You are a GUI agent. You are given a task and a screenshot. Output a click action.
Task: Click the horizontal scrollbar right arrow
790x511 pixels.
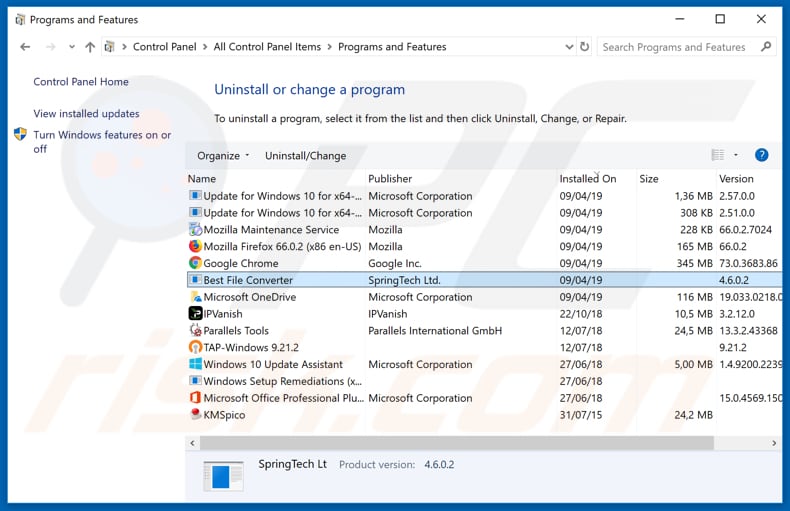pos(774,443)
